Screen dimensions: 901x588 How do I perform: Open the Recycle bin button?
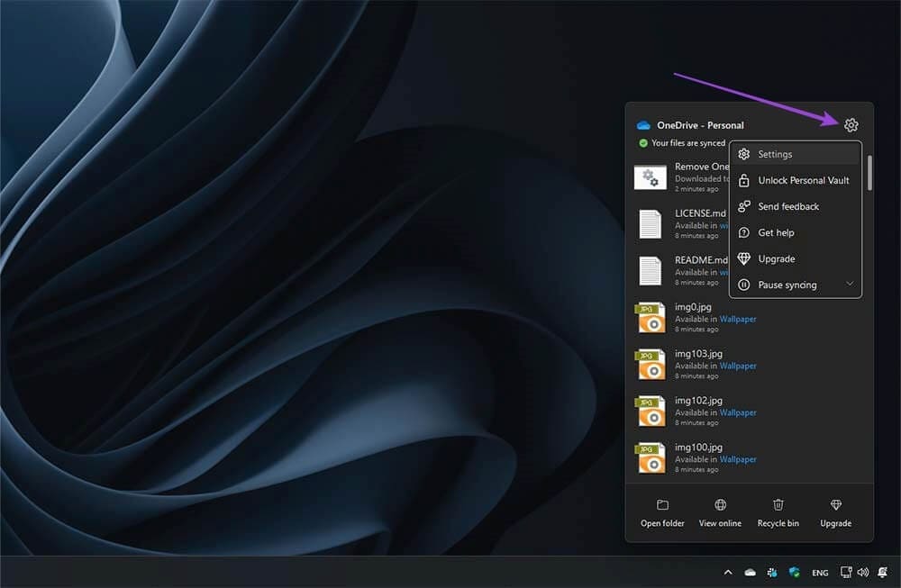(778, 512)
